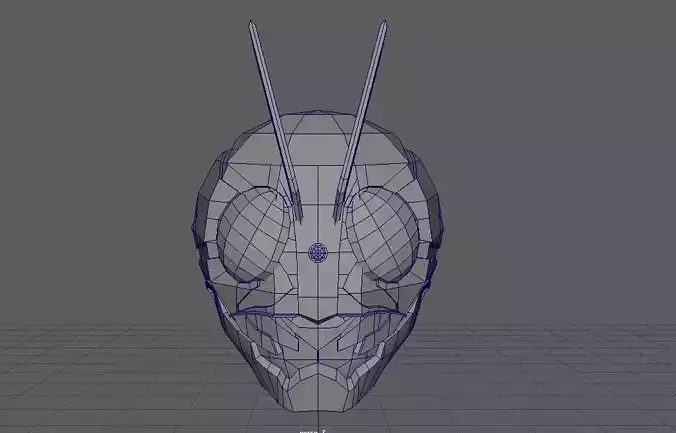Screen dimensions: 676x433
Task: Click the circular pivot manipulator between the eyes
Action: 318,252
